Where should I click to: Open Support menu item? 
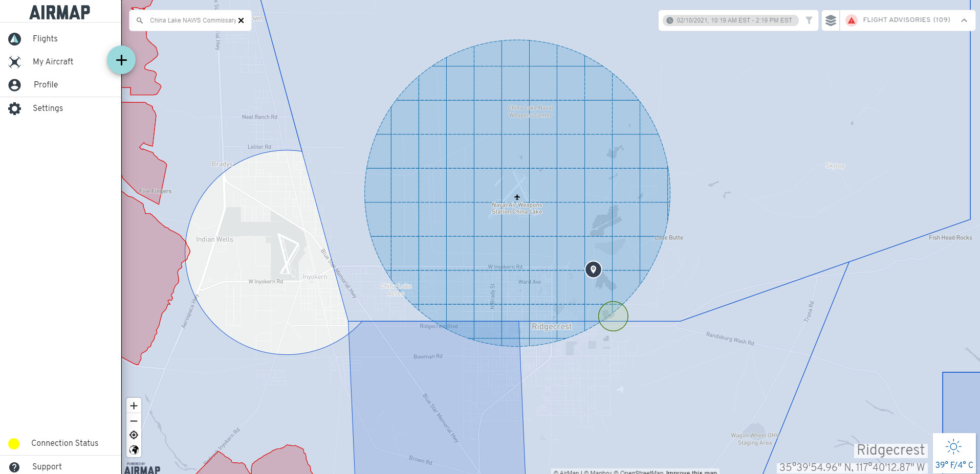point(47,467)
